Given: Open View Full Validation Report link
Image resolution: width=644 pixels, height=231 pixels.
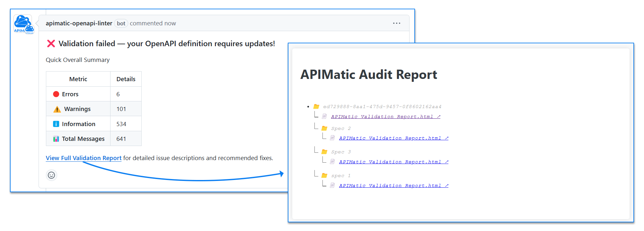Looking at the screenshot, I should tap(84, 158).
